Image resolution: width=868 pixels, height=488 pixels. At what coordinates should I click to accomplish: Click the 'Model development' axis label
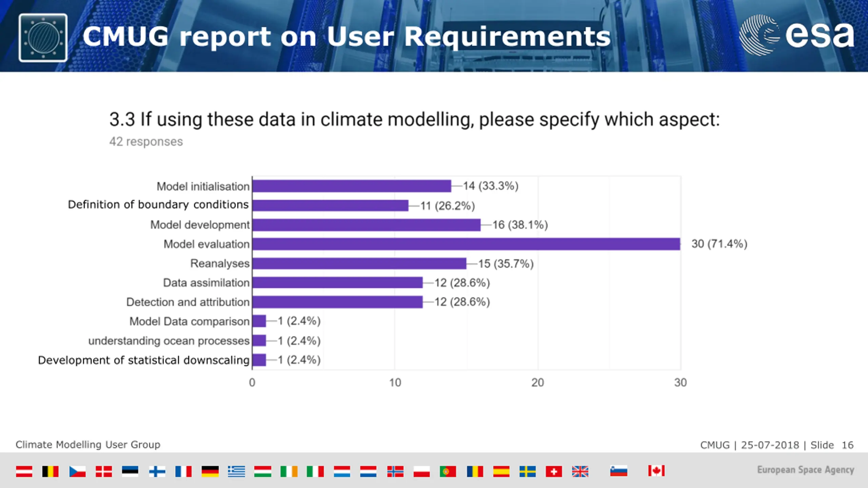point(200,225)
